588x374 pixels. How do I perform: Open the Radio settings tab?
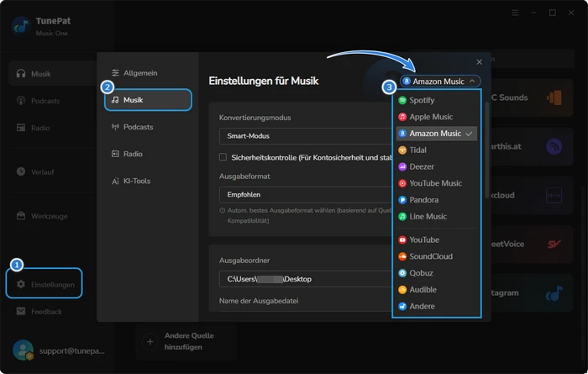(148, 154)
